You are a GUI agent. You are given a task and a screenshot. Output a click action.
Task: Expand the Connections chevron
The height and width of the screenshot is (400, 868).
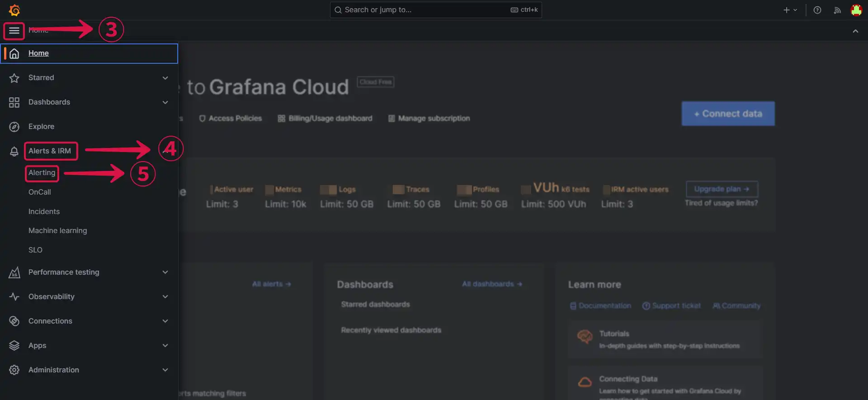[165, 321]
